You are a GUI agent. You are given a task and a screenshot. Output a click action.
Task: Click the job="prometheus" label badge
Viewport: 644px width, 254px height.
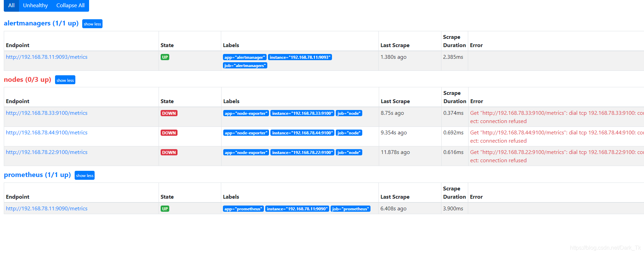pyautogui.click(x=351, y=209)
